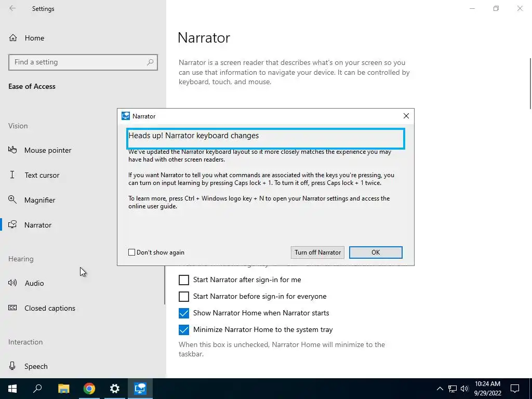Minimize the Settings window
The width and height of the screenshot is (532, 399).
[472, 8]
